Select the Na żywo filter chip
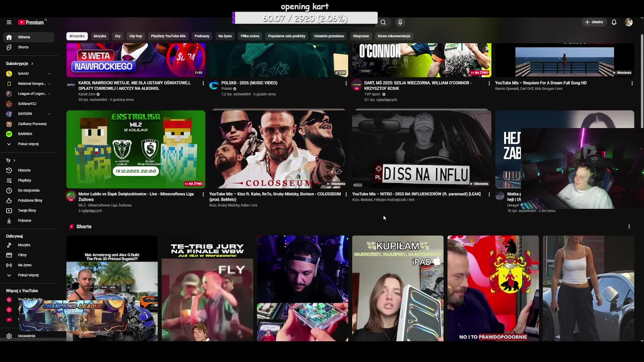The height and width of the screenshot is (362, 644). tap(225, 36)
